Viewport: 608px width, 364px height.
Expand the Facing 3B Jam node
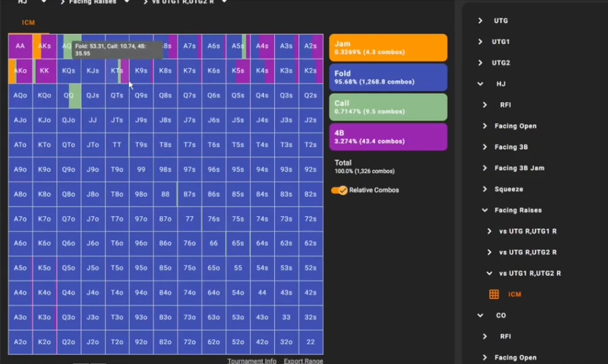[484, 168]
